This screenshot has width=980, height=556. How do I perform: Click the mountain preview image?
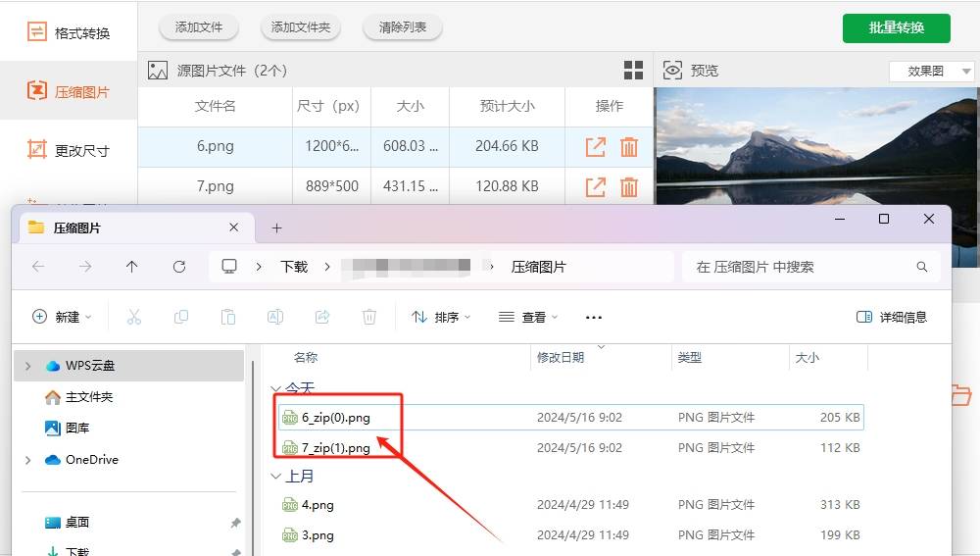[x=815, y=146]
